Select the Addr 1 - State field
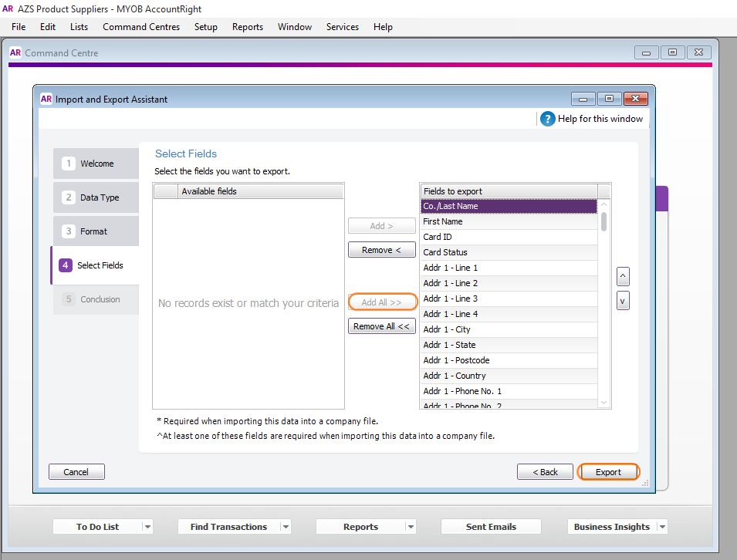The image size is (737, 560). click(509, 345)
